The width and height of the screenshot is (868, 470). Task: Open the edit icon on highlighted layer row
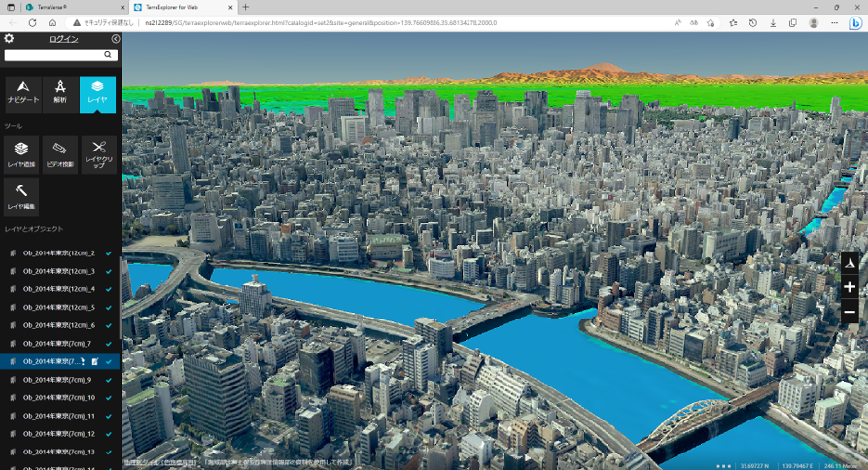point(95,361)
